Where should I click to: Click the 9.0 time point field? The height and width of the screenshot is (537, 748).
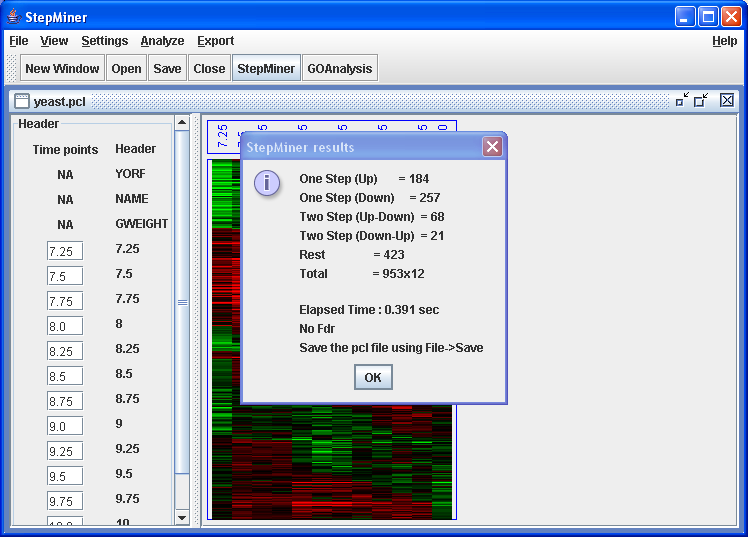[x=65, y=426]
